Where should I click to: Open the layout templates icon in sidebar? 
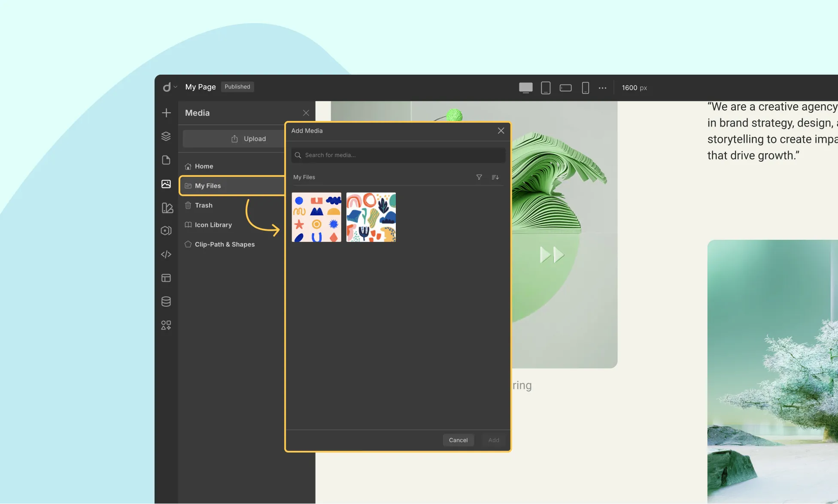click(166, 278)
